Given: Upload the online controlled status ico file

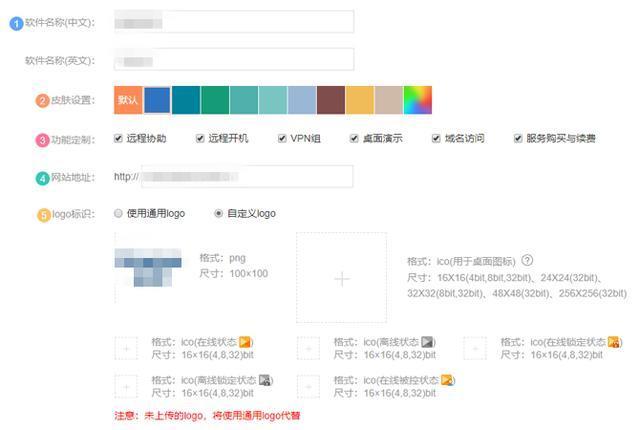Looking at the screenshot, I should click(x=308, y=386).
